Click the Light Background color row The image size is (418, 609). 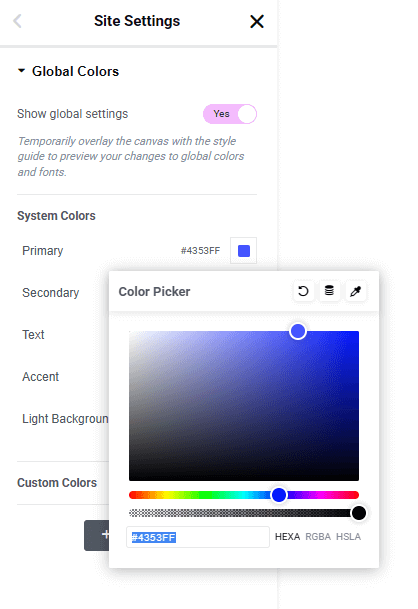(65, 419)
